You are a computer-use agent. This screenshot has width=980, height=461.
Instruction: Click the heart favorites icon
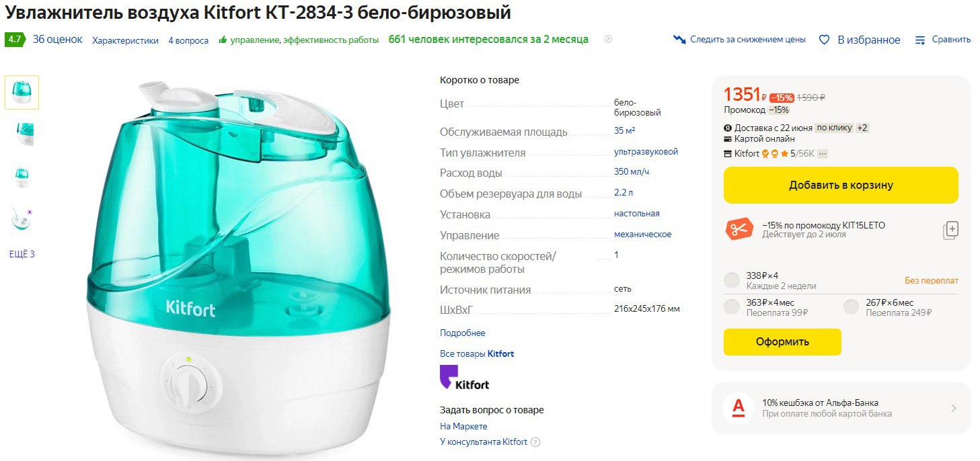click(x=824, y=40)
